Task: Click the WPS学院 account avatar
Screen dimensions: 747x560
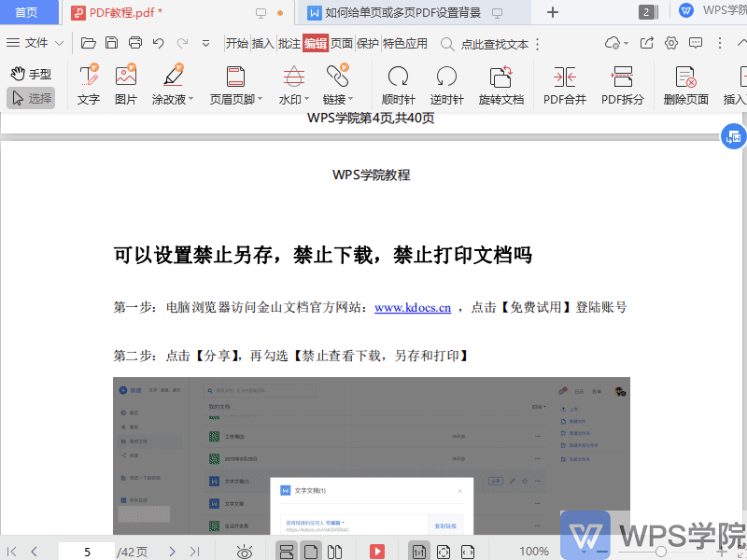Action: tap(686, 10)
